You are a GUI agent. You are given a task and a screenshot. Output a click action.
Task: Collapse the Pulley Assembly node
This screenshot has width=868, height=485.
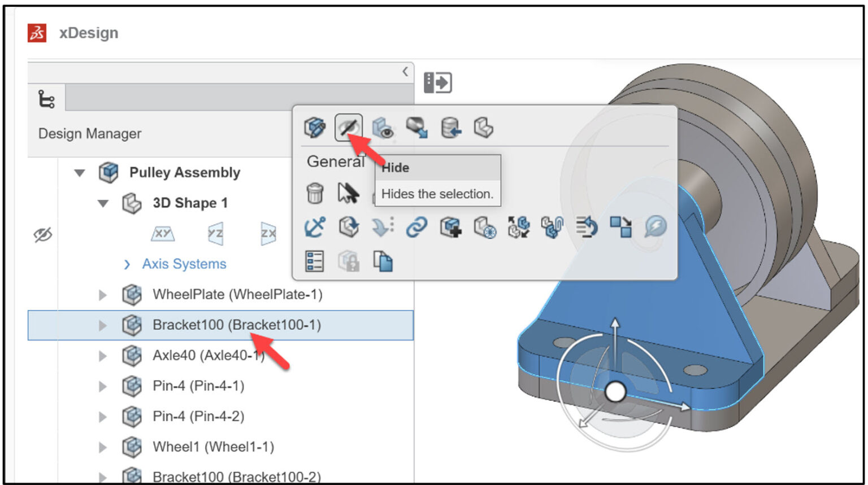click(79, 172)
